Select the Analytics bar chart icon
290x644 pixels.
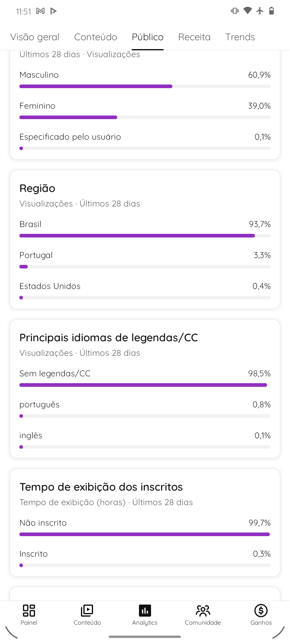(x=145, y=611)
